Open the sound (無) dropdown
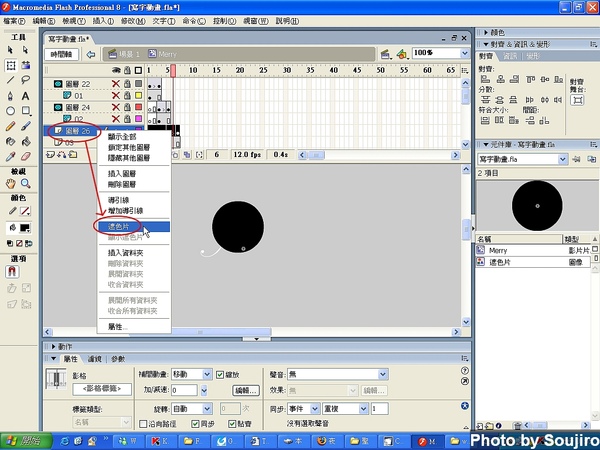This screenshot has height=450, width=600. pyautogui.click(x=383, y=374)
